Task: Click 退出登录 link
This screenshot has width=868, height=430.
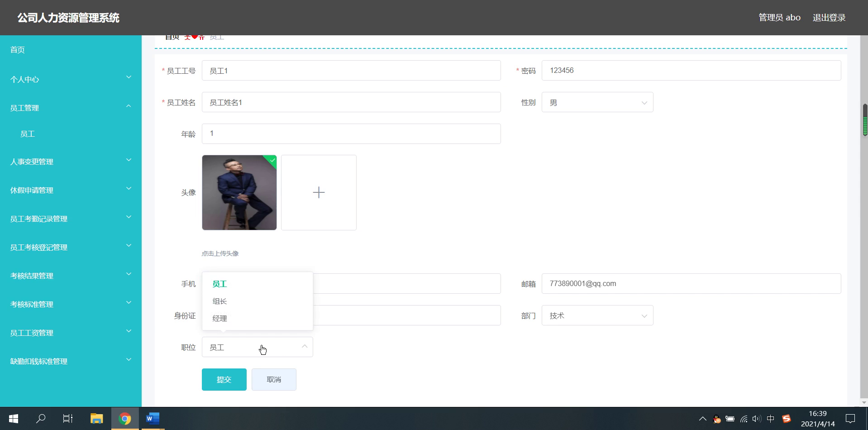Action: [829, 18]
